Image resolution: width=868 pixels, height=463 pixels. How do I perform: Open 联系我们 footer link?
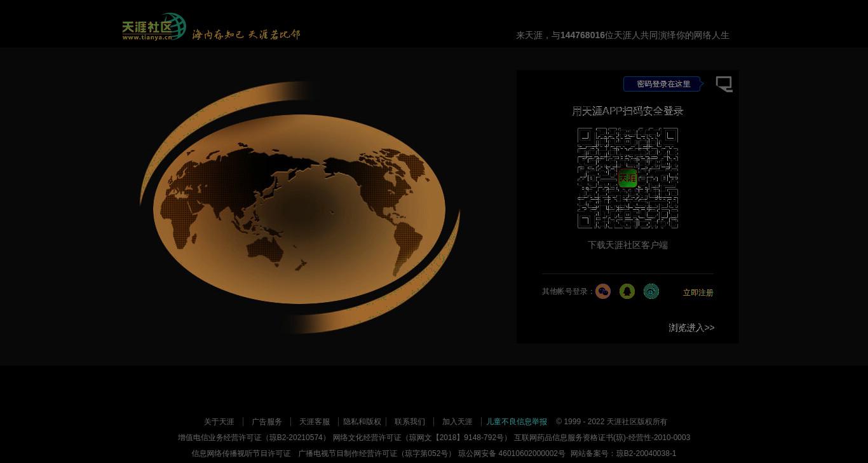point(410,422)
